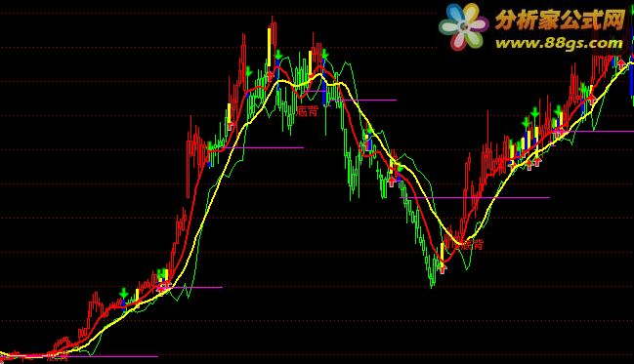Select the lower 底背 label at the trough
This screenshot has height=364, width=634.
coord(472,244)
